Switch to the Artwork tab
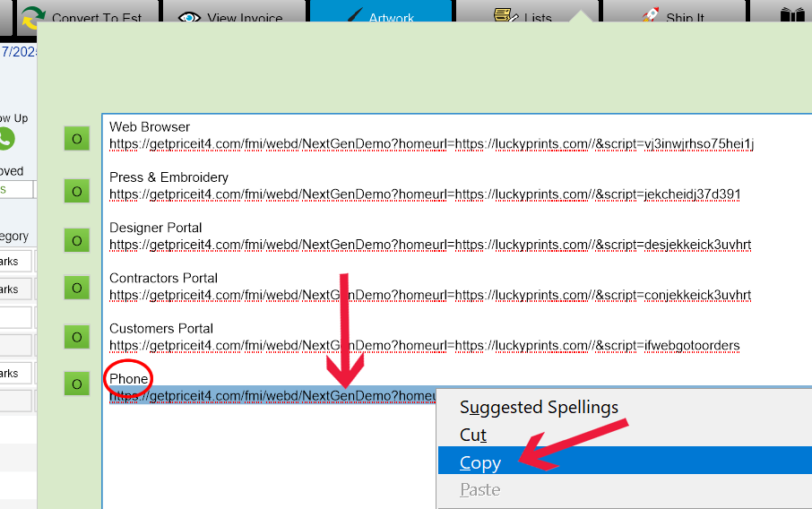 (x=381, y=13)
